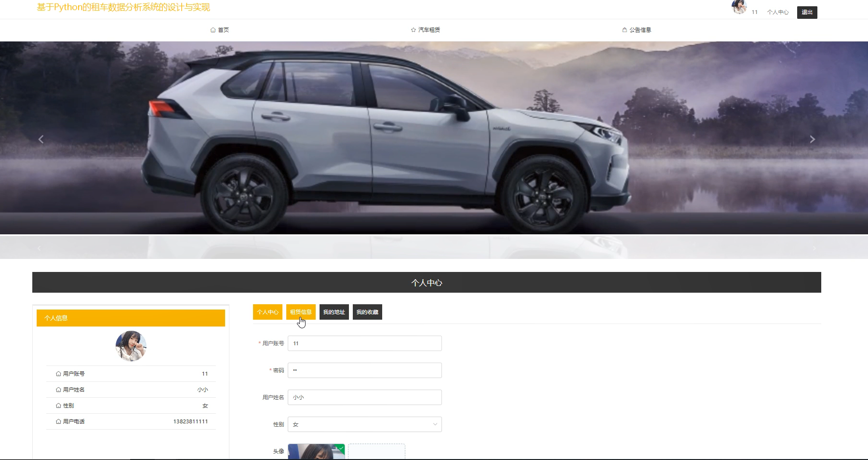Click user avatar in top header
The height and width of the screenshot is (460, 868).
tap(738, 7)
